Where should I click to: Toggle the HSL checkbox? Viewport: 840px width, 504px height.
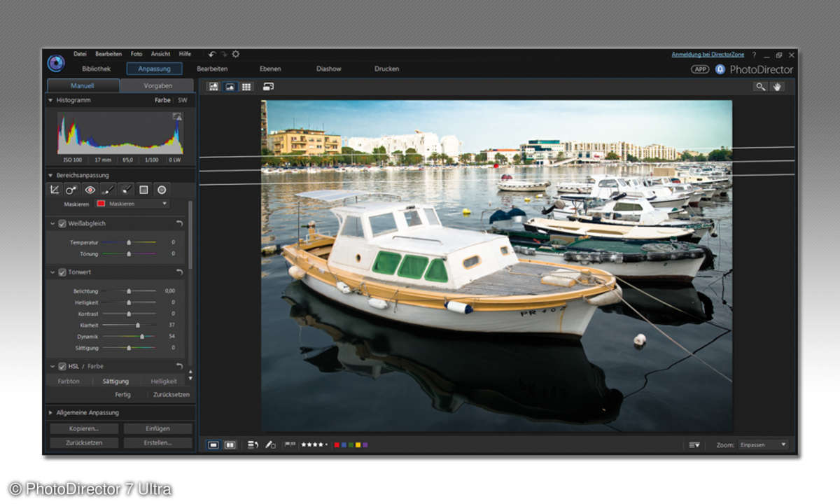pos(62,366)
